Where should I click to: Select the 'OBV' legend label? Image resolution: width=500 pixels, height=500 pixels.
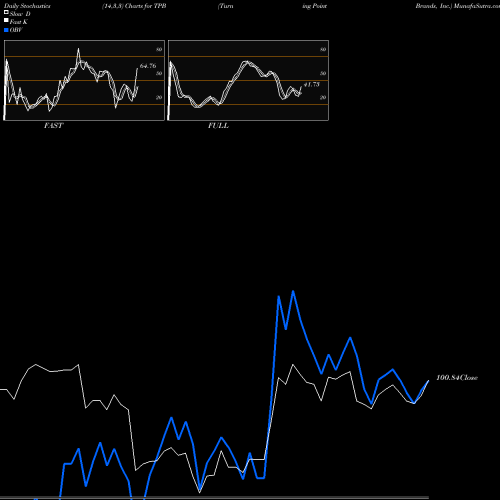(16, 30)
